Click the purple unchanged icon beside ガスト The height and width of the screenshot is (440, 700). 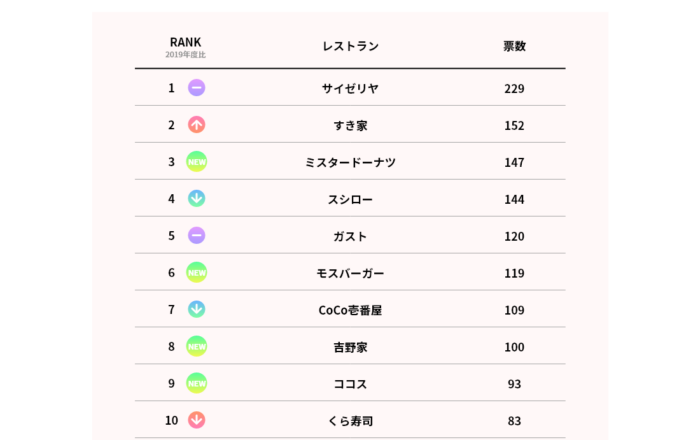[x=197, y=236]
